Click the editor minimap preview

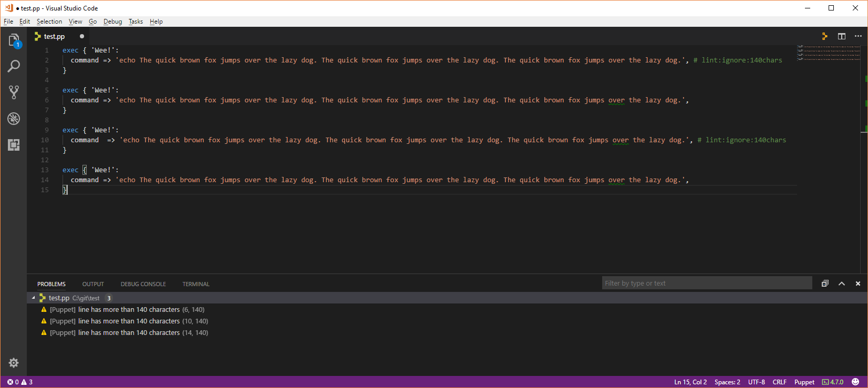pos(828,53)
